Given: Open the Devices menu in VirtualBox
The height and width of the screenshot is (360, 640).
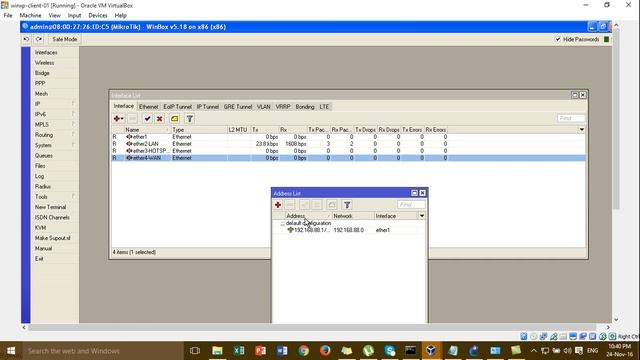Looking at the screenshot, I should click(98, 15).
